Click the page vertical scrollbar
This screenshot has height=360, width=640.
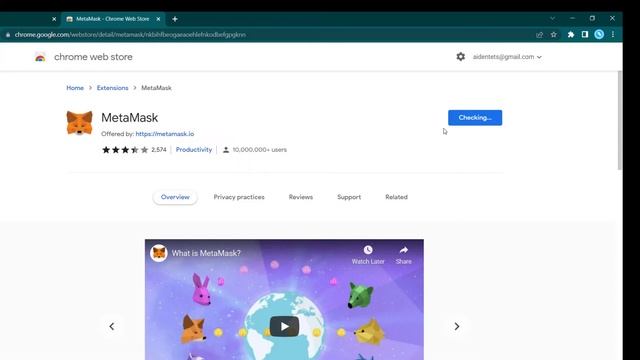click(x=620, y=121)
